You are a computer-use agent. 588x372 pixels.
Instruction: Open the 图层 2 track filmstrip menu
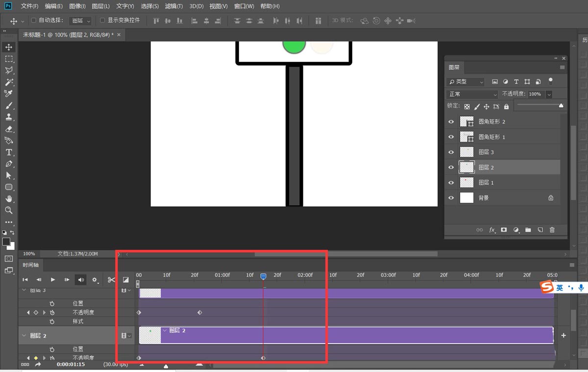(x=126, y=336)
